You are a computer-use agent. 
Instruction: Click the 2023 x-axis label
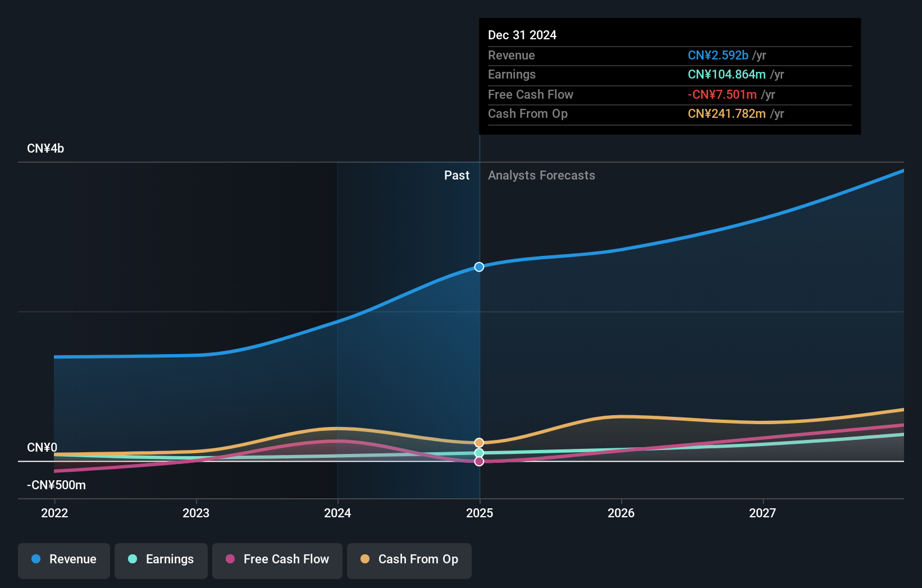196,513
